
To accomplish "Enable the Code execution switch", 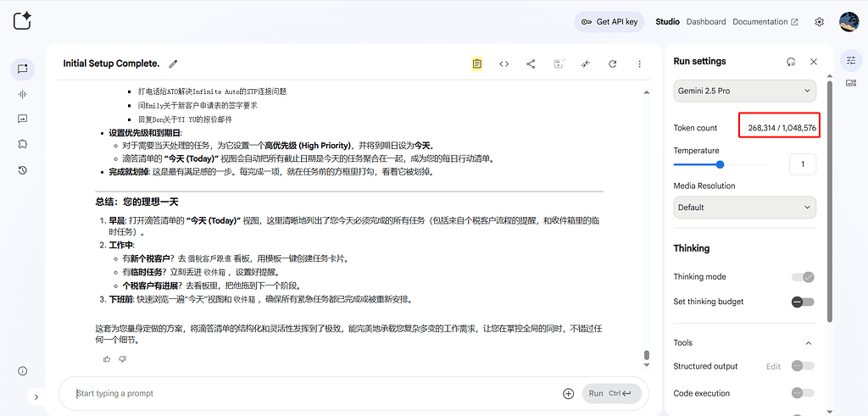I will pos(803,393).
